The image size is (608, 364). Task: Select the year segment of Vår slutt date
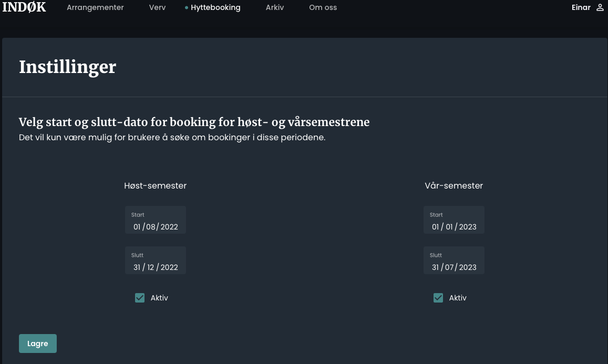point(468,267)
